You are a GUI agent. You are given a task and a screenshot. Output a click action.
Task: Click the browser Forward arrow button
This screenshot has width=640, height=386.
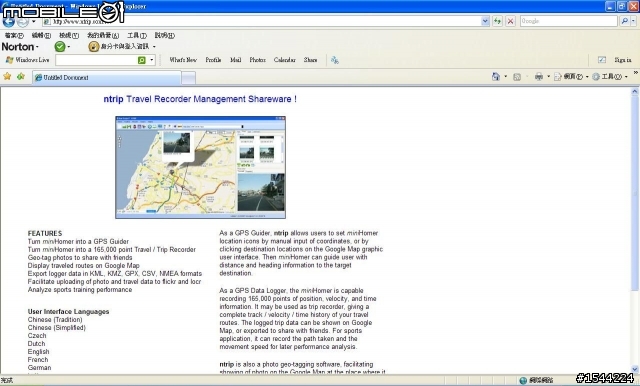pyautogui.click(x=23, y=21)
